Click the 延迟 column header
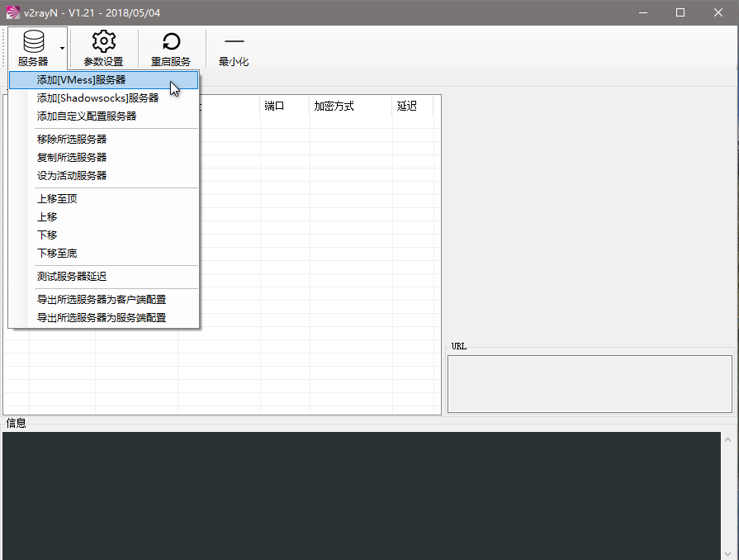Screen dimensions: 739x560 pyautogui.click(x=412, y=106)
